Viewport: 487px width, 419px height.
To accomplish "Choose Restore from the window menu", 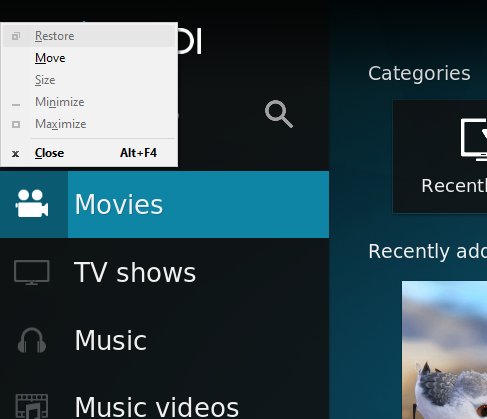I will click(x=89, y=36).
